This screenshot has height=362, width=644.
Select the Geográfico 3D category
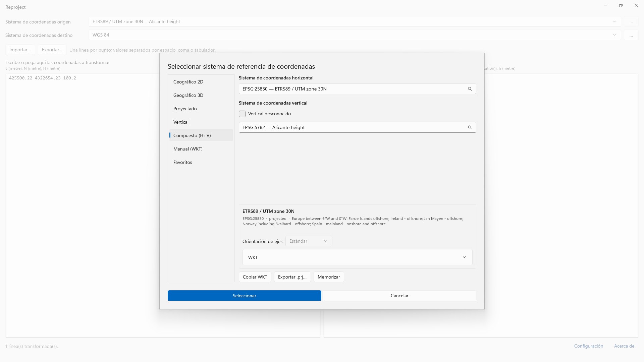pyautogui.click(x=201, y=95)
